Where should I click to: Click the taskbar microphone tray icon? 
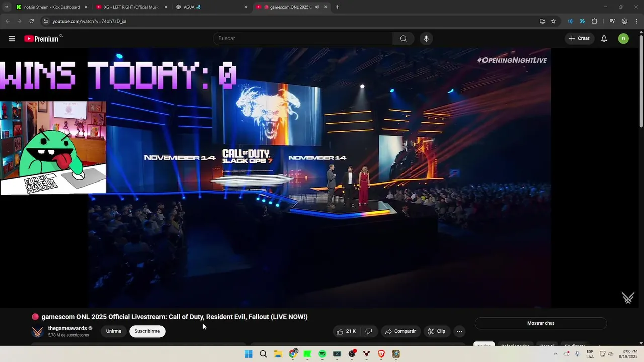577,354
